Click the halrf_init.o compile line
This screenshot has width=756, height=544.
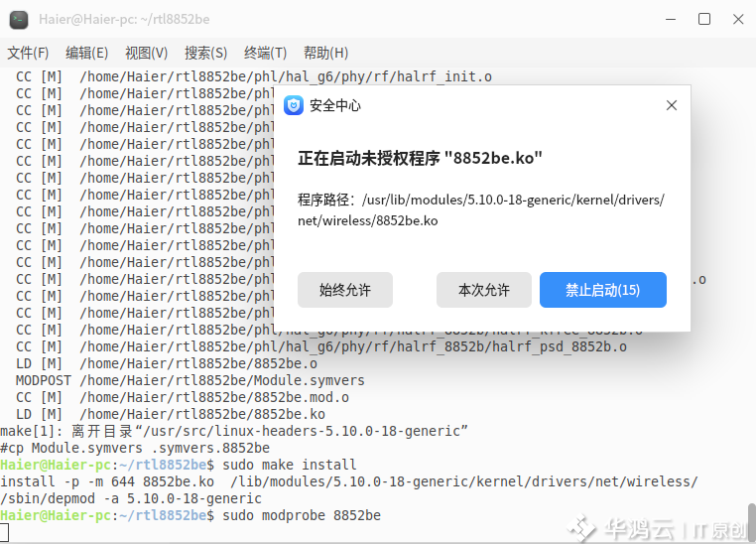coord(254,76)
